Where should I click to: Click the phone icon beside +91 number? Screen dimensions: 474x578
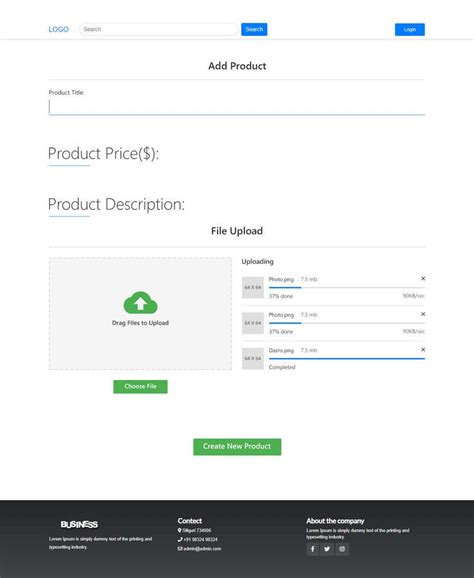180,539
